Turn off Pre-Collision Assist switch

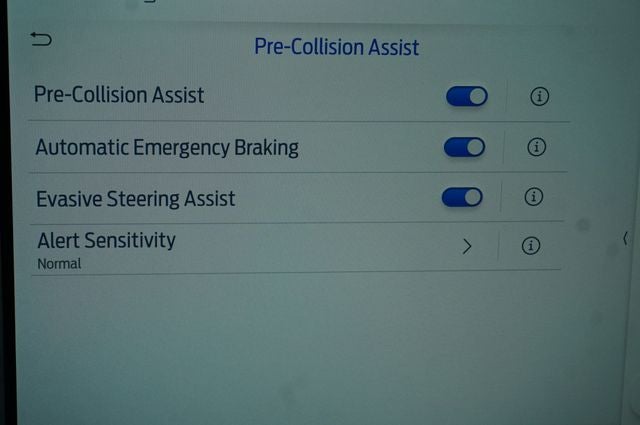467,96
